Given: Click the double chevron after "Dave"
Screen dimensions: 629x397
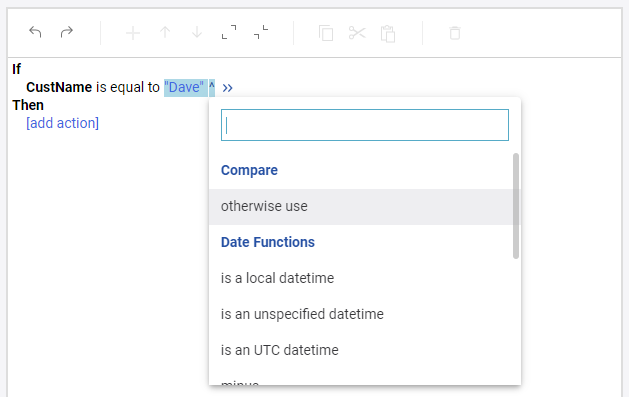Looking at the screenshot, I should click(227, 88).
